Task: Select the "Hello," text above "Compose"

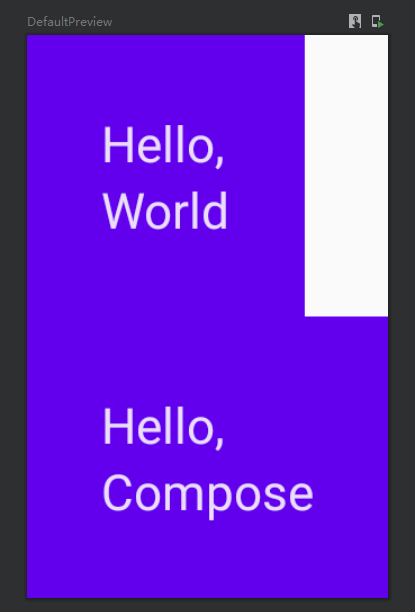Action: (164, 428)
